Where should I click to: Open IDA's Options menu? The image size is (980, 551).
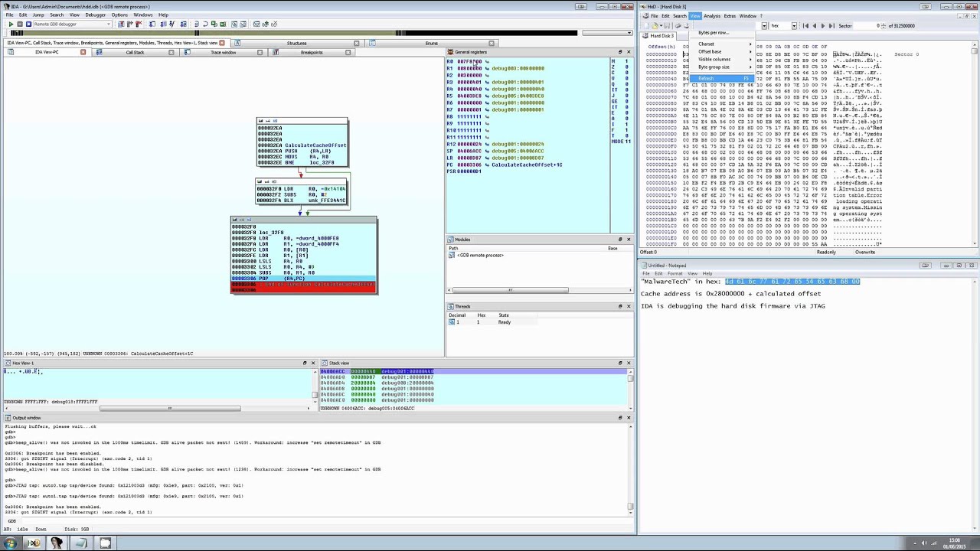click(x=119, y=15)
